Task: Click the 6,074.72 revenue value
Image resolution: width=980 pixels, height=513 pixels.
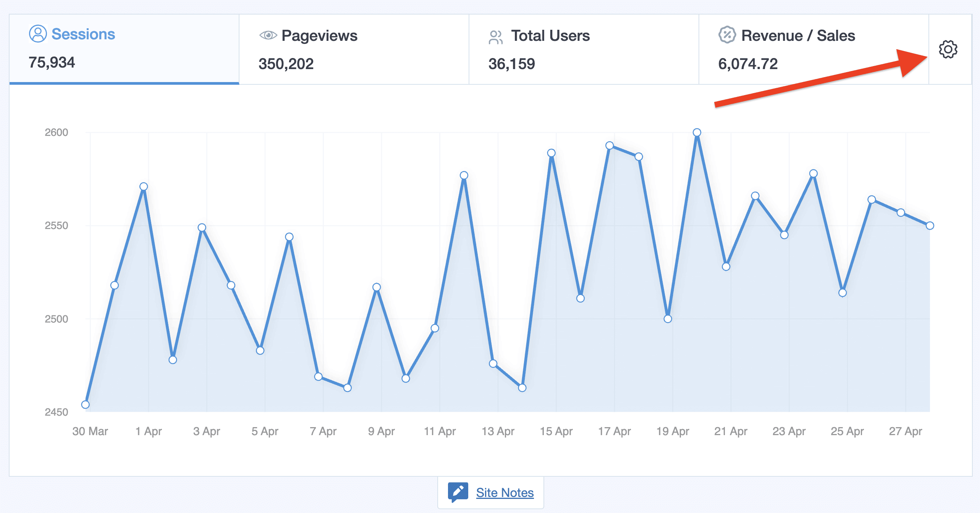Action: [x=747, y=64]
